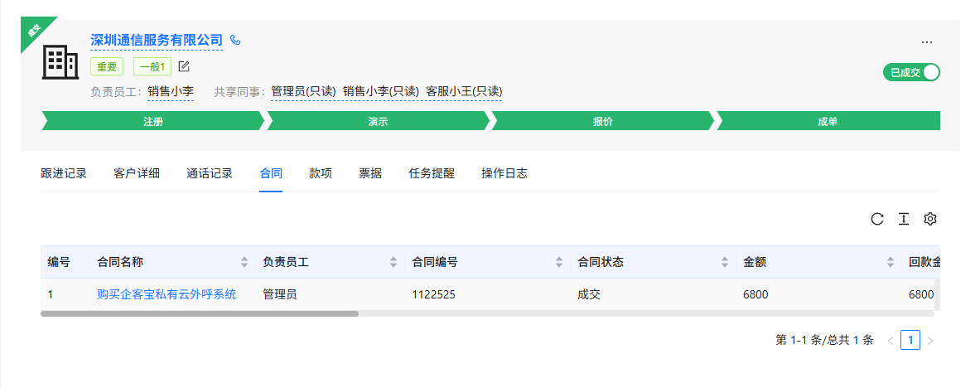Click the company building icon
The height and width of the screenshot is (388, 980).
pyautogui.click(x=60, y=62)
